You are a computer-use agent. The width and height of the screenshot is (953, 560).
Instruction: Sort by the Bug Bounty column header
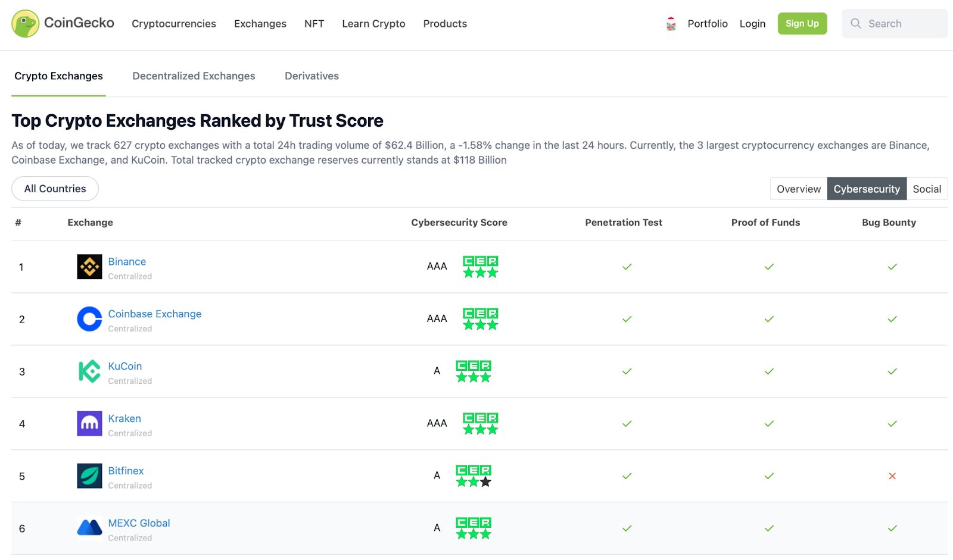point(889,223)
